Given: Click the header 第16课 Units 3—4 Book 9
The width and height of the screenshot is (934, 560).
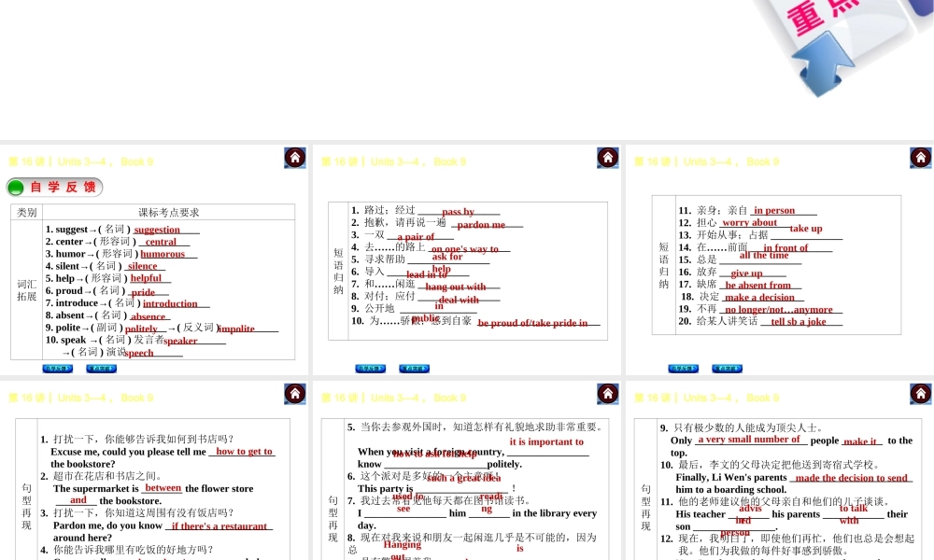Looking at the screenshot, I should [x=79, y=161].
